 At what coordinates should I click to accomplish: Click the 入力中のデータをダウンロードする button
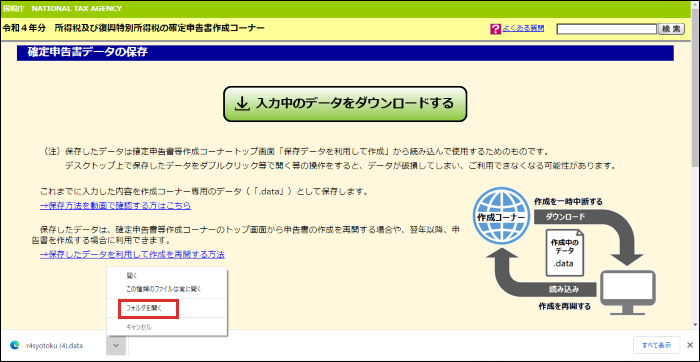click(345, 104)
